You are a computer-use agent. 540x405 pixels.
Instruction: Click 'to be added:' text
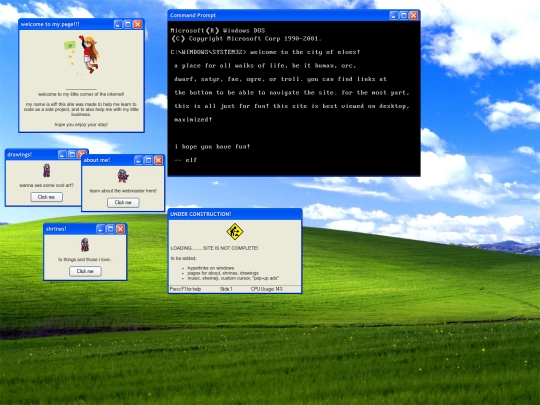tap(183, 258)
